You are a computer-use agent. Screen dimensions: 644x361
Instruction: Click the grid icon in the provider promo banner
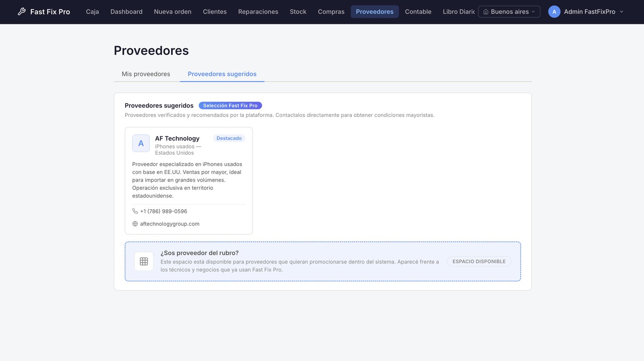point(144,261)
